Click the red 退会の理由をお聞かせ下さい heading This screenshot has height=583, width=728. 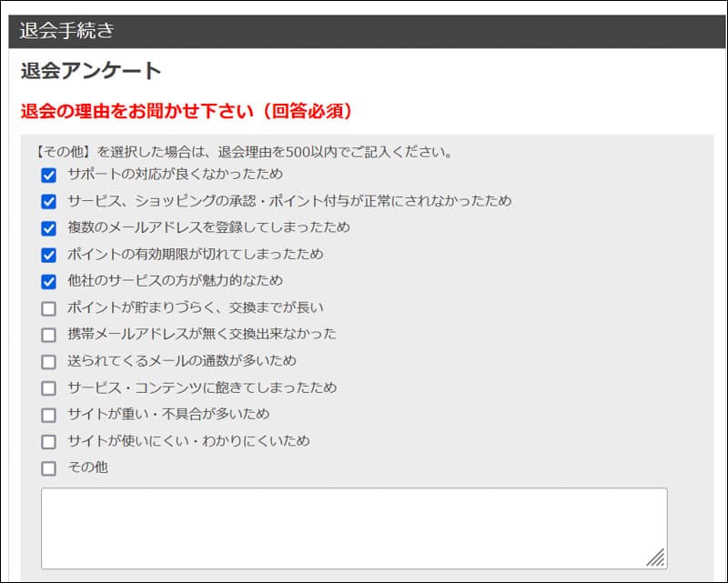(x=187, y=111)
